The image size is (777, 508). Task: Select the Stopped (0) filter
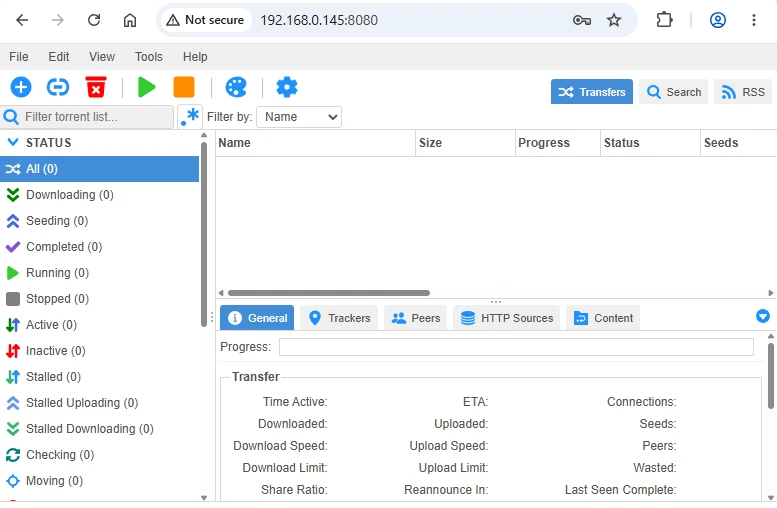coord(99,299)
